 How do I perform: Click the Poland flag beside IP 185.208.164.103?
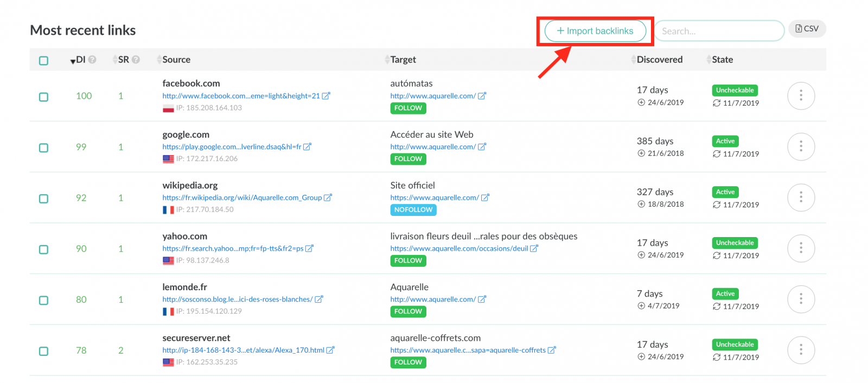pos(168,108)
